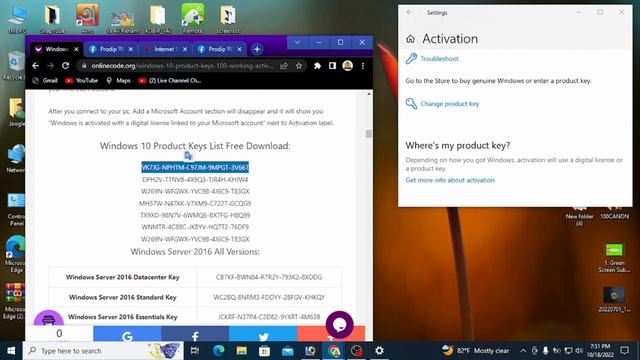640x360 pixels.
Task: Click the DPH2V-TTNVB product key line
Action: tap(195, 180)
